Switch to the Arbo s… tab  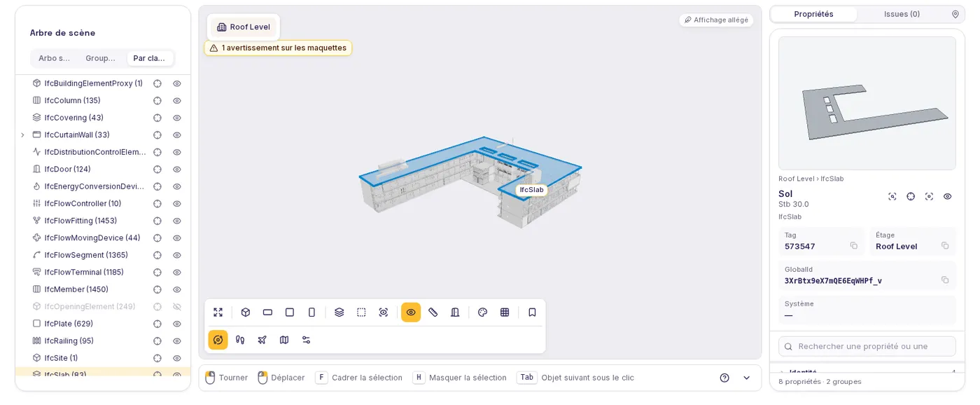pos(55,58)
